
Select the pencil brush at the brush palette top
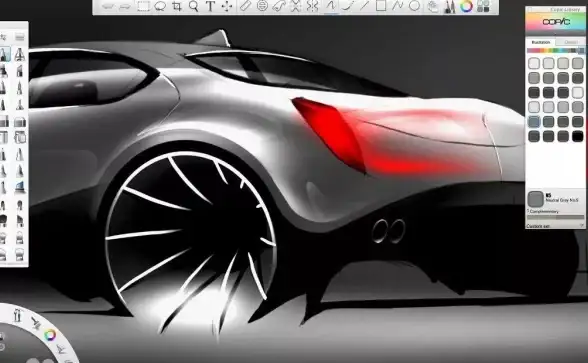pos(4,55)
